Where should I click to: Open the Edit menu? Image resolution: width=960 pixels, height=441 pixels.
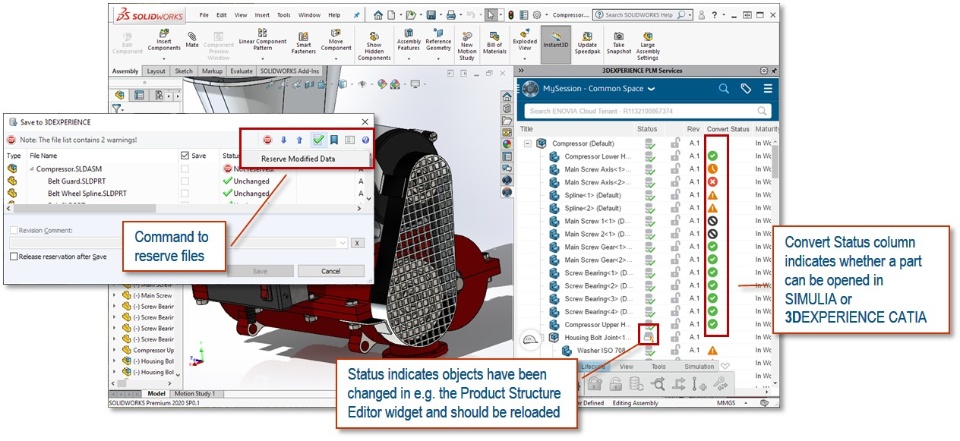pyautogui.click(x=222, y=15)
